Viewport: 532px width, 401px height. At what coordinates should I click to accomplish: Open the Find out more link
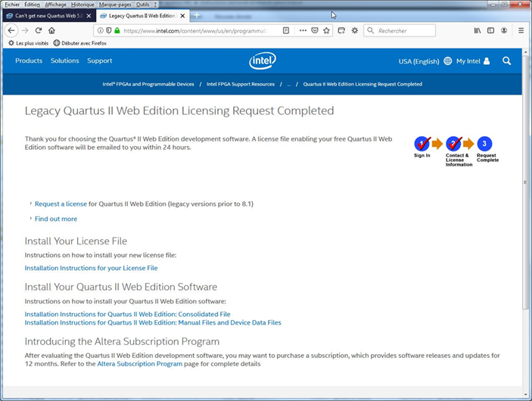coord(56,219)
